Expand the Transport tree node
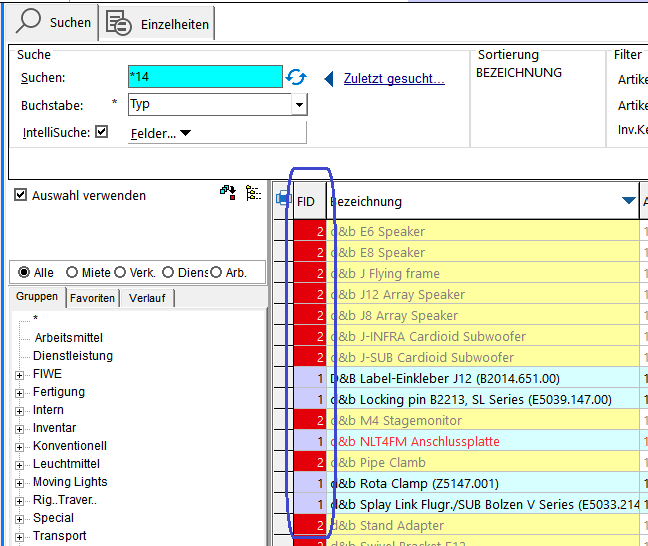This screenshot has width=648, height=546. pos(19,537)
